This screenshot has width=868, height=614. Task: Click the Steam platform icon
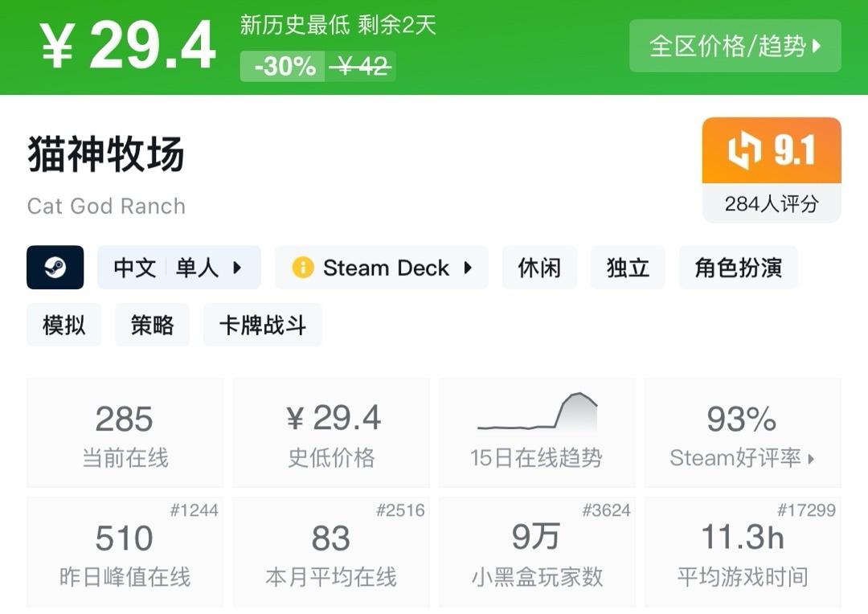(x=55, y=268)
